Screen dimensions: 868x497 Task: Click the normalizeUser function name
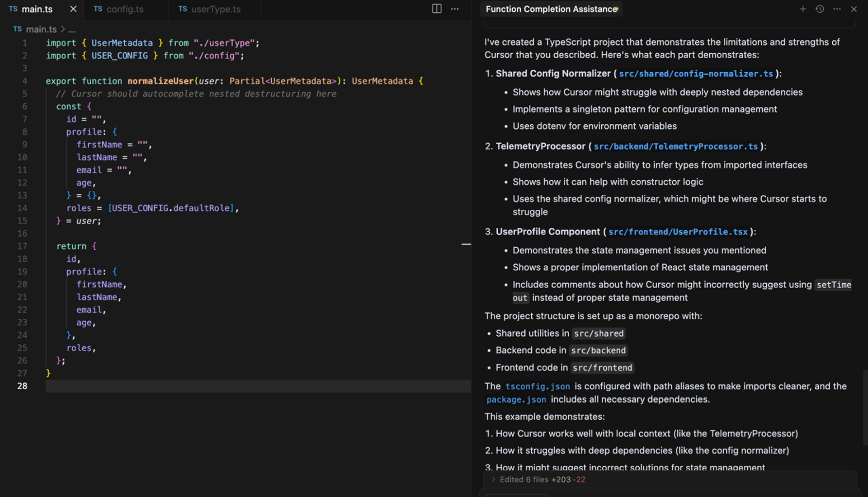(160, 81)
